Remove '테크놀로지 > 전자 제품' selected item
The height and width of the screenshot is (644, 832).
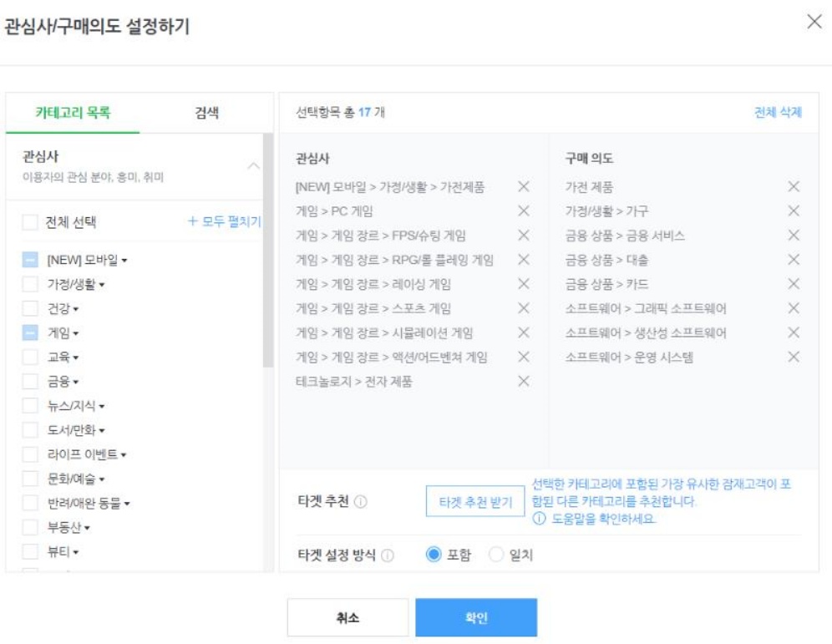(523, 382)
